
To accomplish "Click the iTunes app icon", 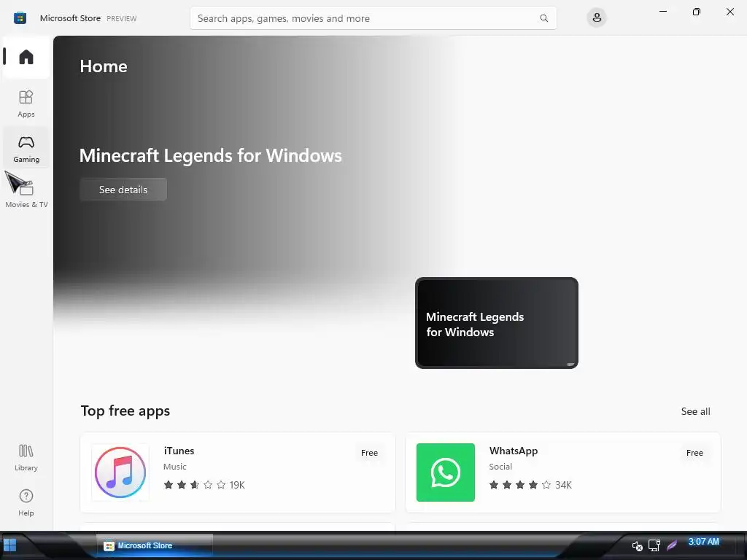I will coord(120,472).
